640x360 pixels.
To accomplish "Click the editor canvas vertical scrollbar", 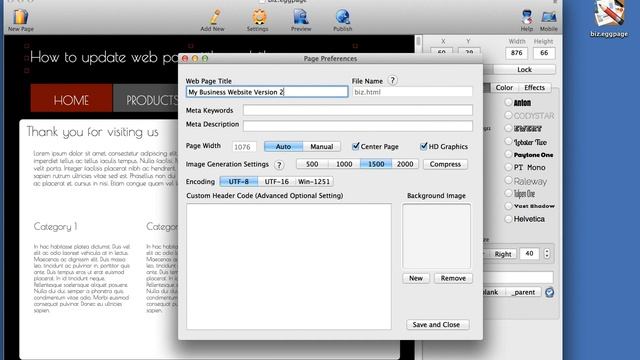I will tap(418, 198).
